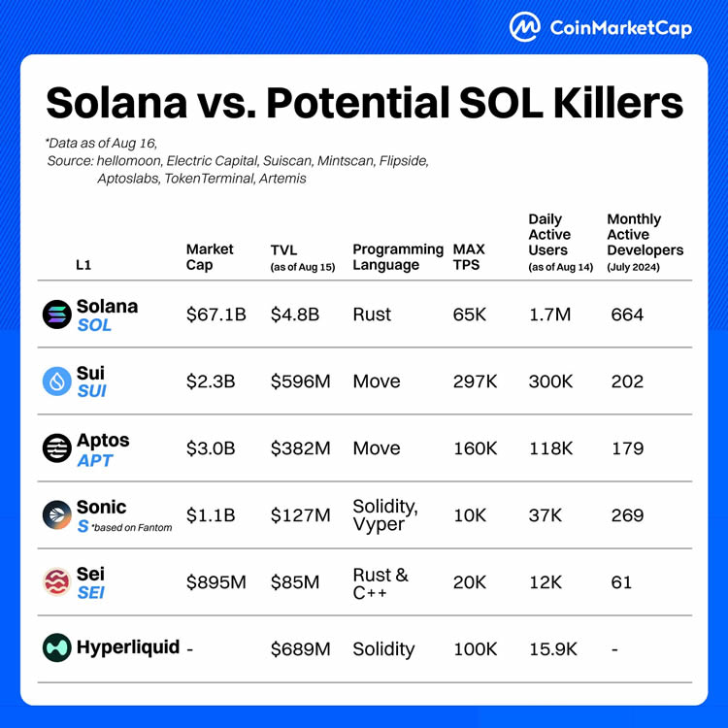This screenshot has height=728, width=728.
Task: Click the SOL ticker symbol
Action: 94,325
